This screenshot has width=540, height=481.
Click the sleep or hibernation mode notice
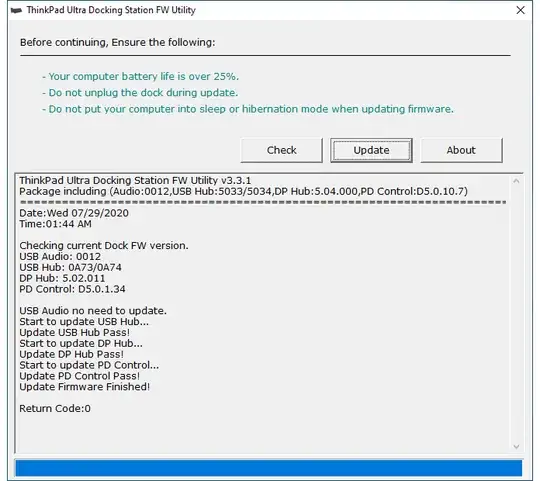click(248, 109)
